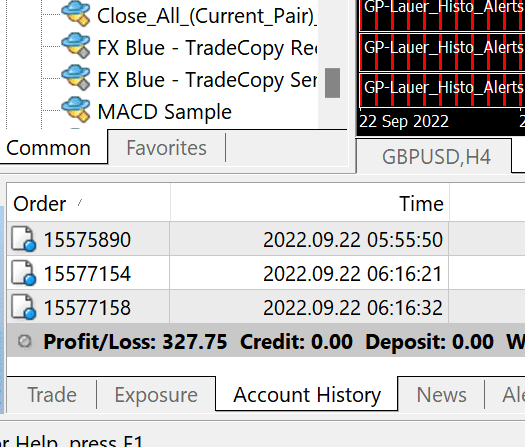Select order number 15575890
The image size is (525, 447).
pos(87,239)
